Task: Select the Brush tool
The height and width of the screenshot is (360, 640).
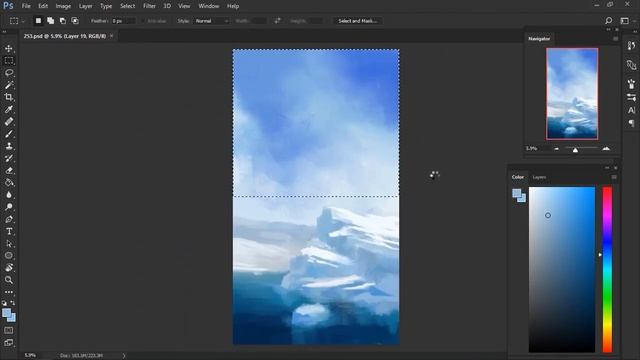Action: point(9,134)
